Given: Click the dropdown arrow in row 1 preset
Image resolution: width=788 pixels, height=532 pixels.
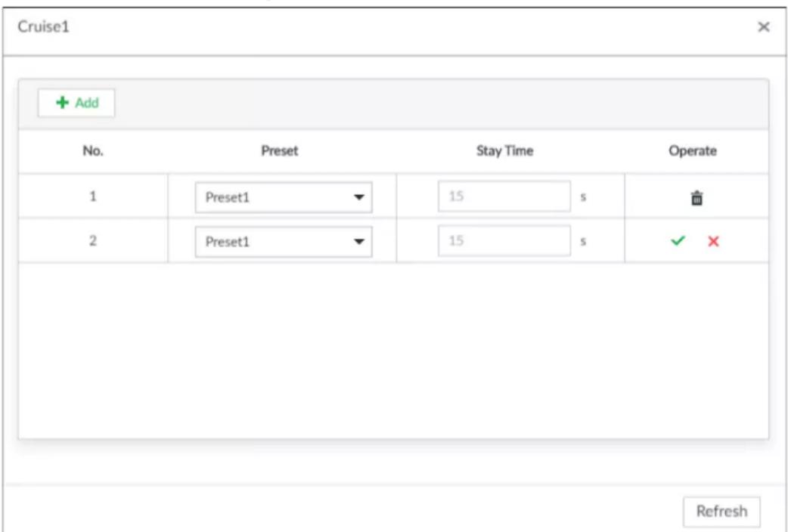Looking at the screenshot, I should (x=358, y=197).
